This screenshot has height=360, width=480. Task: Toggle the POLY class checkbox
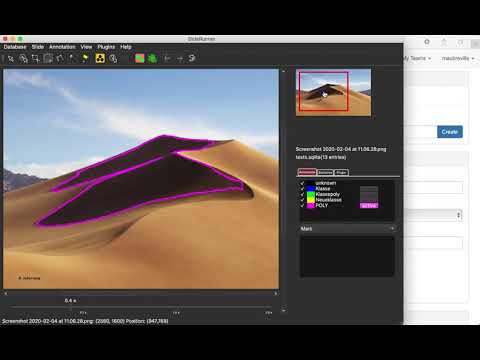302,206
